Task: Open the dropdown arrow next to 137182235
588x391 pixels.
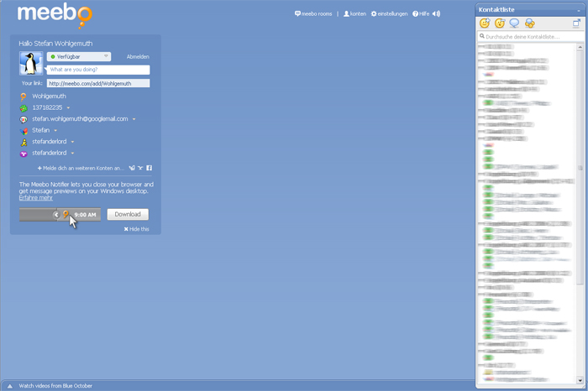Action: click(68, 108)
